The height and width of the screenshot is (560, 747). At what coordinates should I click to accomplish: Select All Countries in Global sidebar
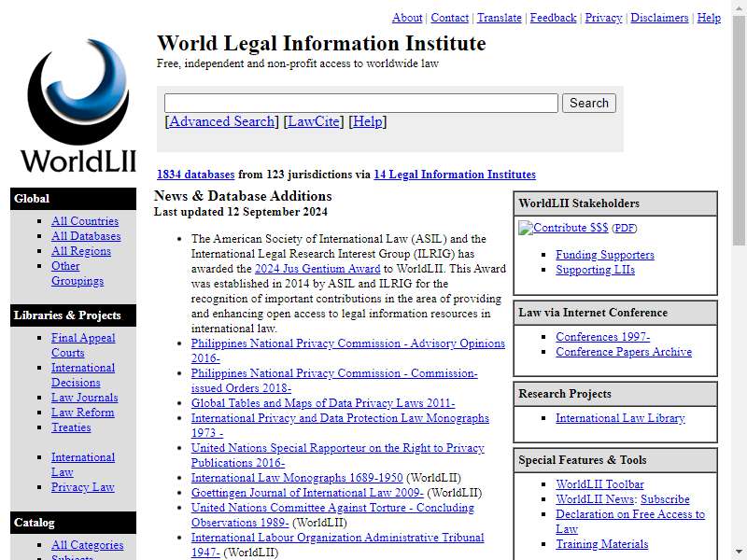coord(85,221)
